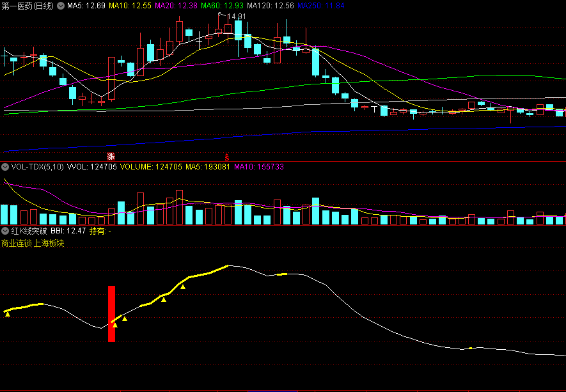Image resolution: width=566 pixels, height=392 pixels.
Task: Open the dropdown arrow beside 第一医药(日线)
Action: pos(61,6)
